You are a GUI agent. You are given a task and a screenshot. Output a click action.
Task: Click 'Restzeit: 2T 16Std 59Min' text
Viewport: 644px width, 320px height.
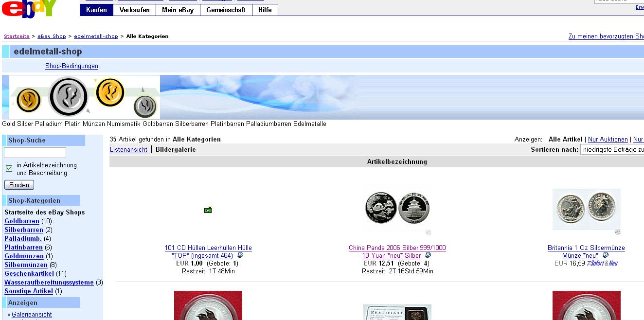point(397,271)
